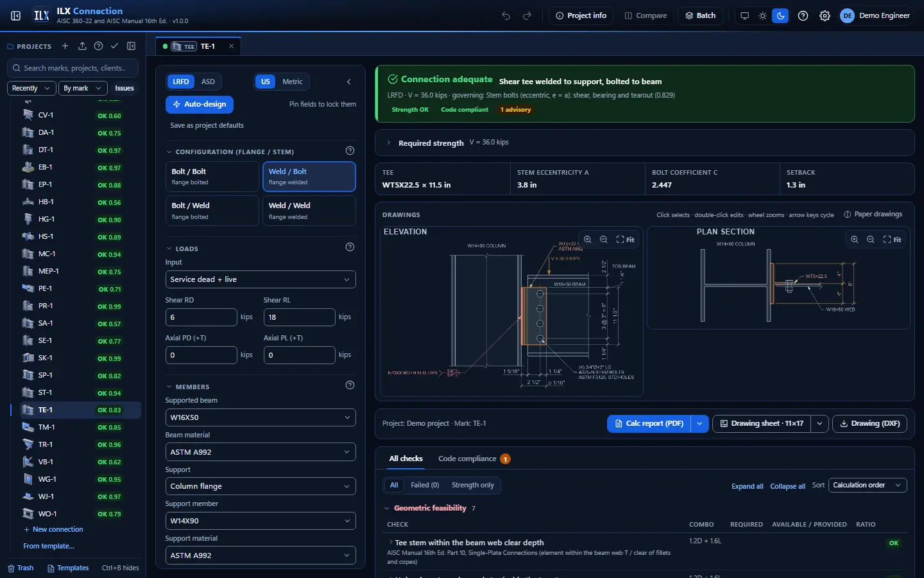
Task: Click the redo arrow in the top bar
Action: [527, 15]
